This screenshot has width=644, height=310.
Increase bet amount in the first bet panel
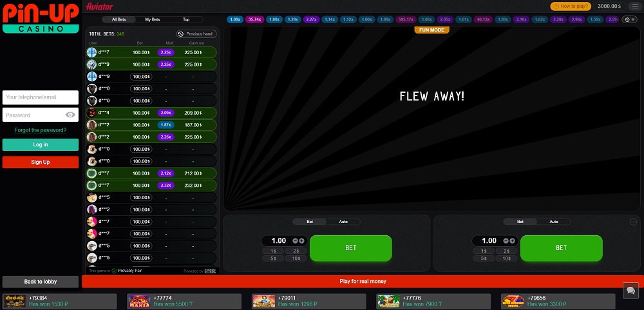pos(302,241)
